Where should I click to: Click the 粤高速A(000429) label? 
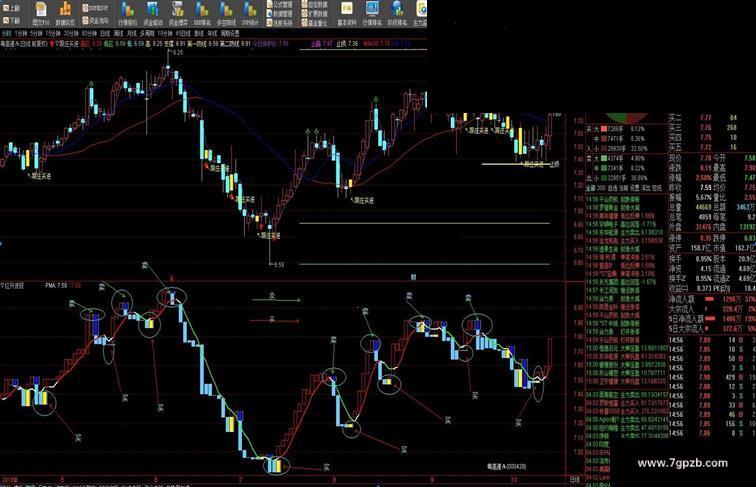click(506, 467)
